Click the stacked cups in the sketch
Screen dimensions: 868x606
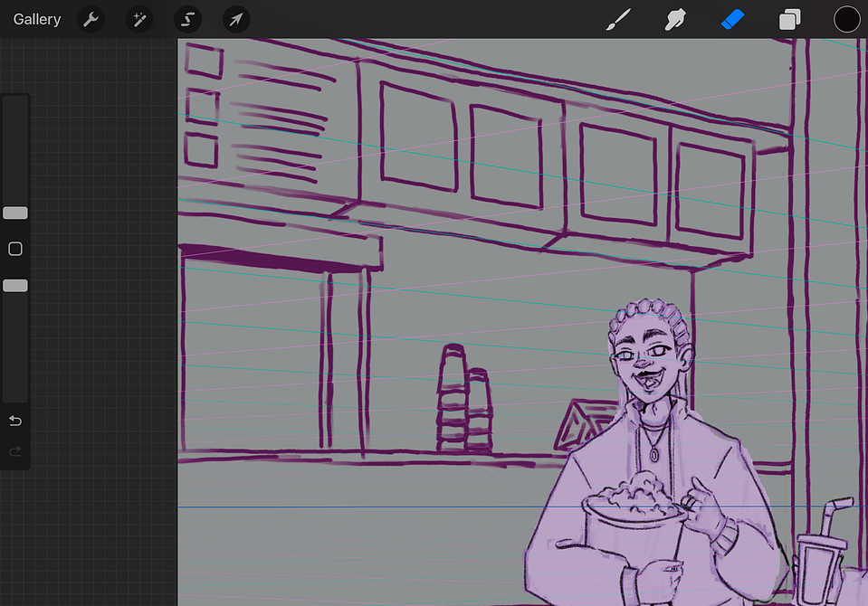coord(464,399)
